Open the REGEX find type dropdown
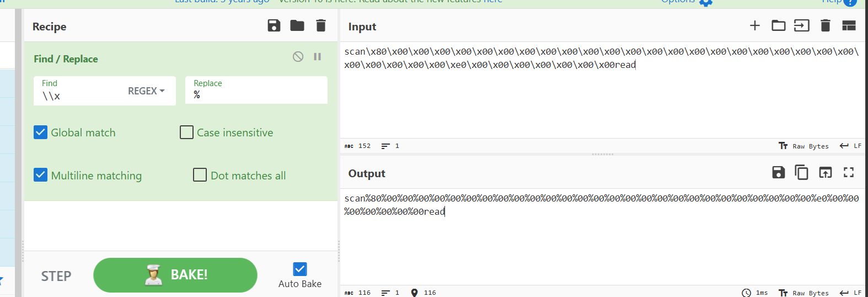 pos(146,91)
